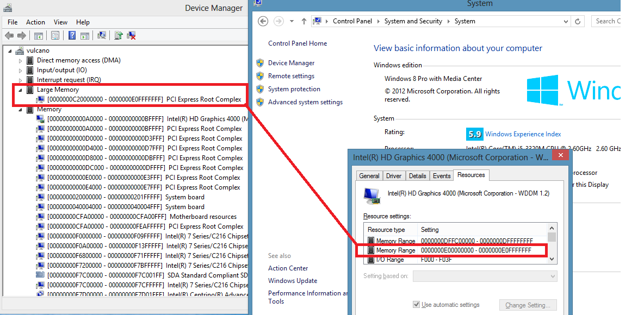Open the View menu in Device Manager
The width and height of the screenshot is (644, 315).
pos(60,22)
